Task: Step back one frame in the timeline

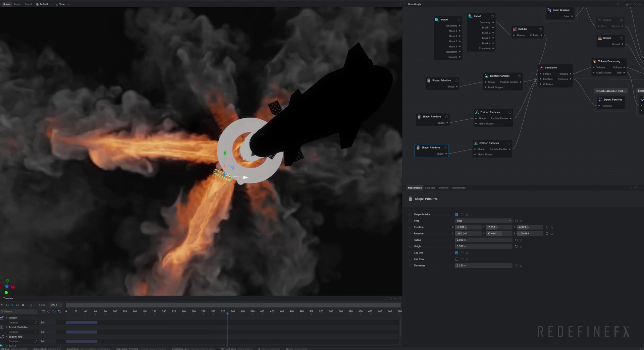Action: point(7,305)
